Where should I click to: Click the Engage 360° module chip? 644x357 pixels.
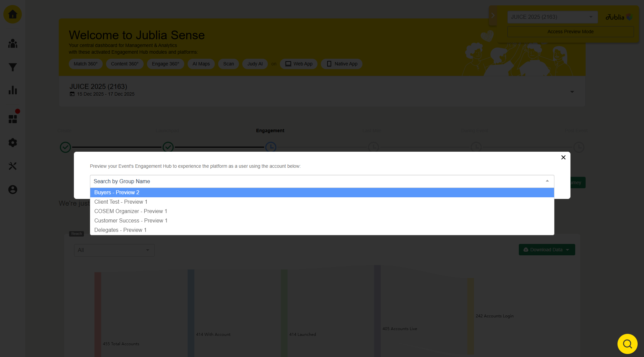pyautogui.click(x=165, y=64)
